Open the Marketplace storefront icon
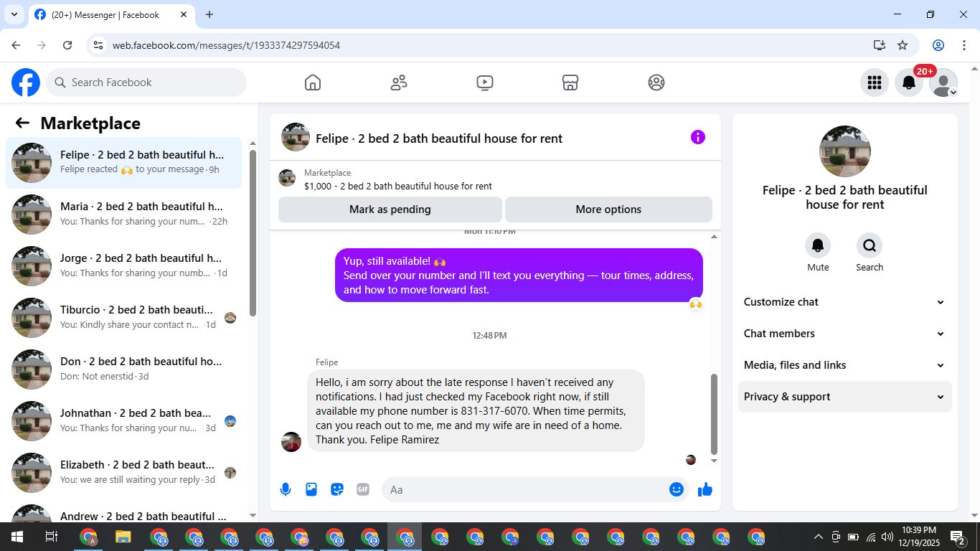Image resolution: width=980 pixels, height=551 pixels. pyautogui.click(x=570, y=83)
